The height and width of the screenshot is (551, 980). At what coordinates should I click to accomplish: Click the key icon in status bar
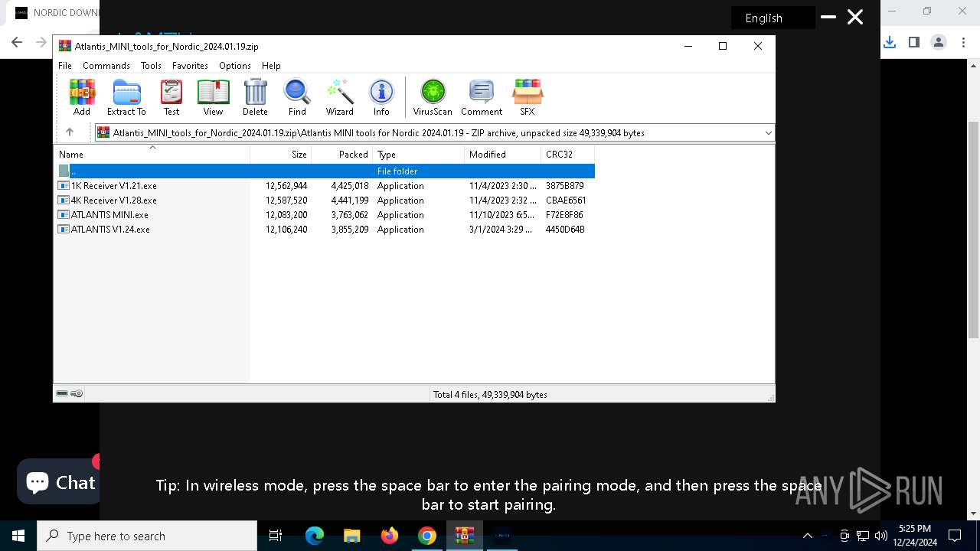pyautogui.click(x=77, y=393)
